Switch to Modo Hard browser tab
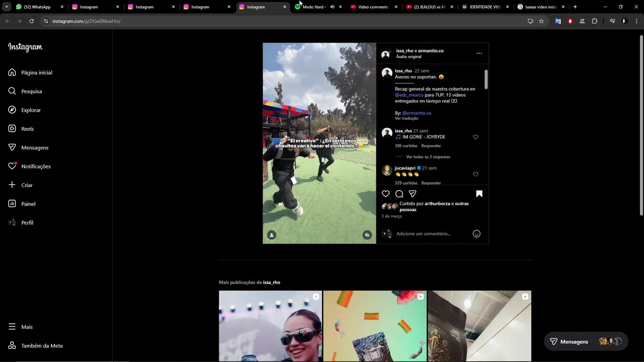 point(314,7)
